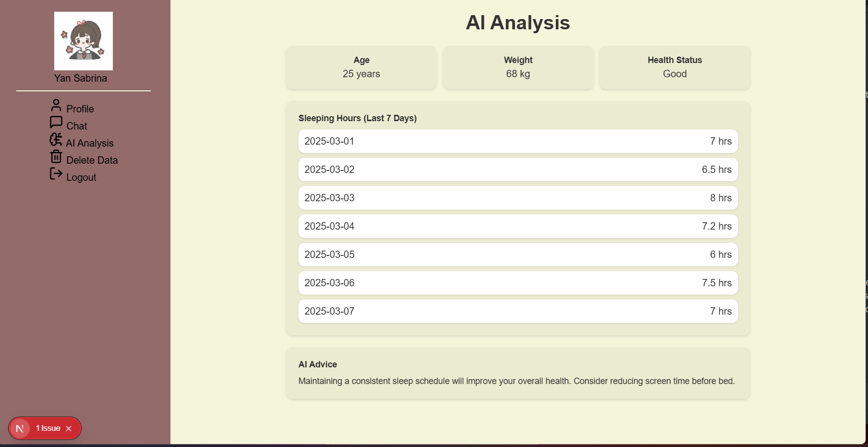This screenshot has height=447, width=868.
Task: Click the AI Advice heading
Action: click(x=318, y=364)
